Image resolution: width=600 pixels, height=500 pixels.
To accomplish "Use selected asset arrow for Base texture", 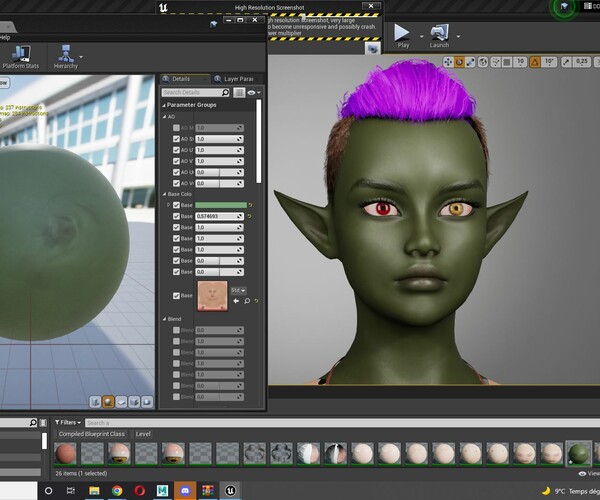I will click(x=236, y=301).
